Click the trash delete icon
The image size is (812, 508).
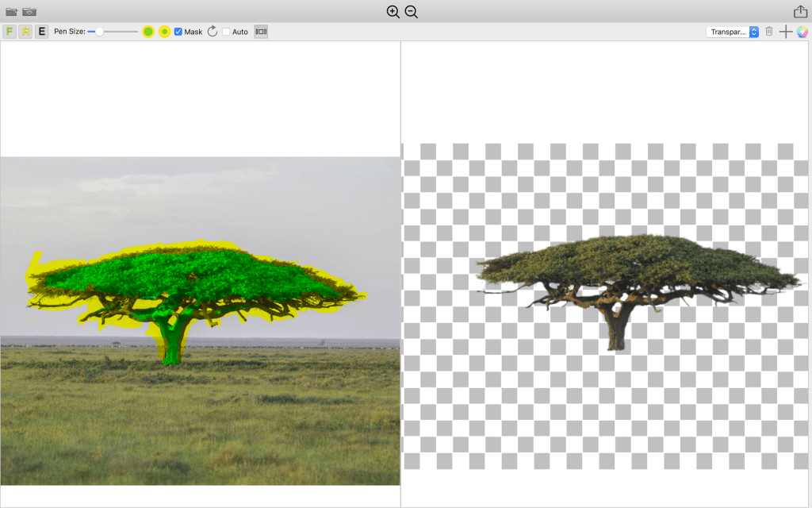[x=768, y=32]
